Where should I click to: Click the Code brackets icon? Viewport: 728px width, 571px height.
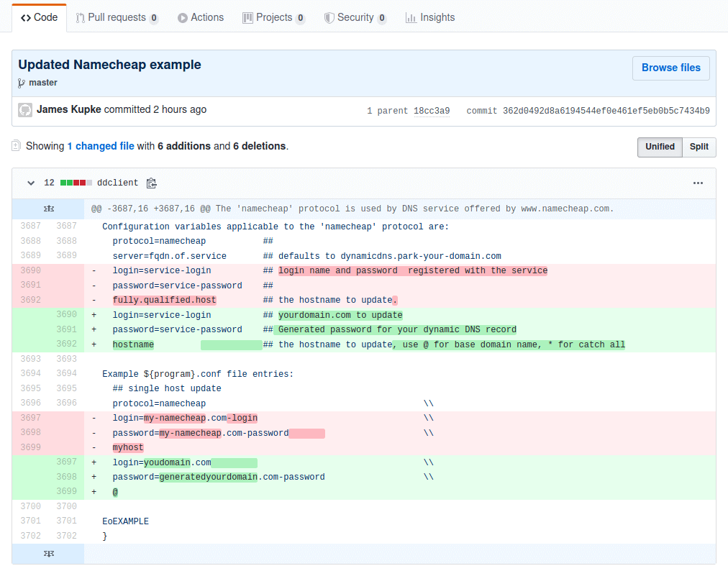point(25,18)
